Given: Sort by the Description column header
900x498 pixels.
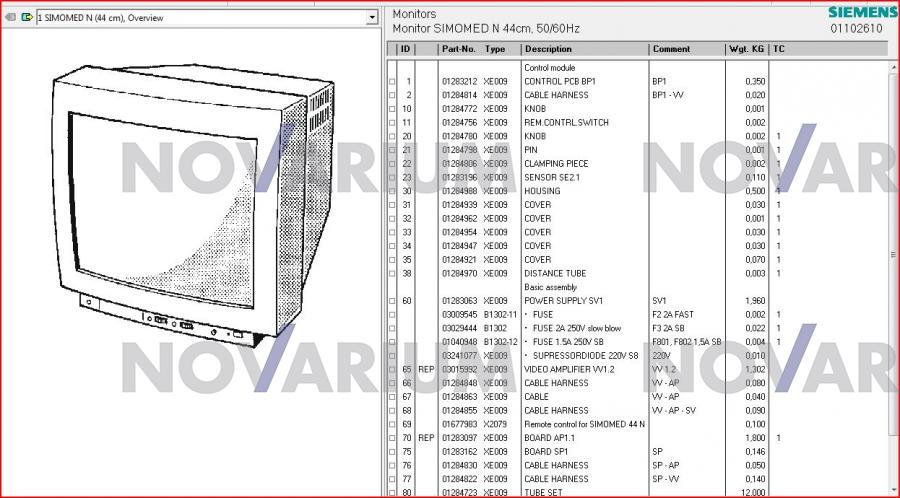Looking at the screenshot, I should (549, 49).
